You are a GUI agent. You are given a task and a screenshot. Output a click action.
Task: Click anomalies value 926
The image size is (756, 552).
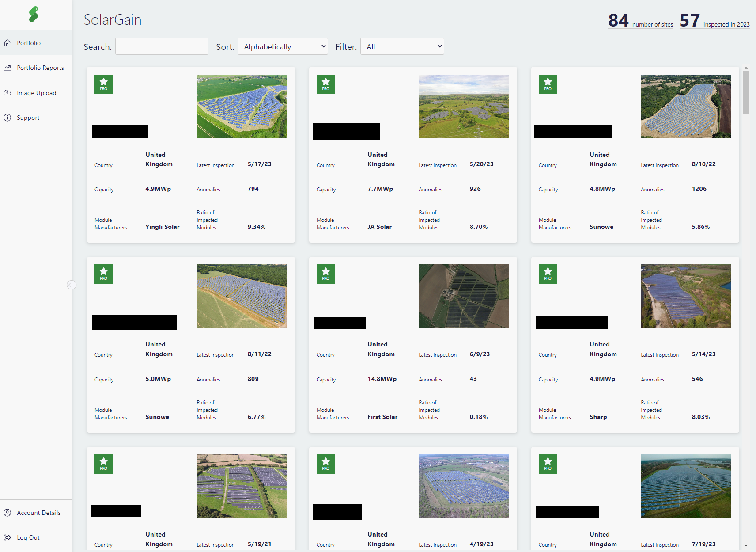475,189
